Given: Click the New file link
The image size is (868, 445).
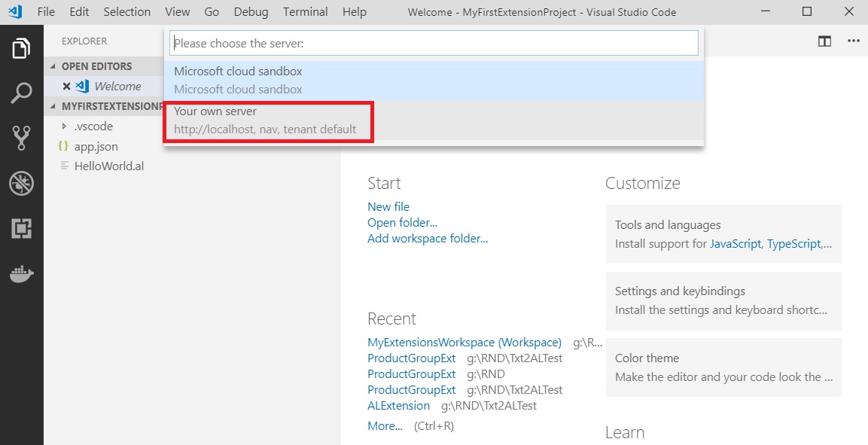Looking at the screenshot, I should pos(388,206).
